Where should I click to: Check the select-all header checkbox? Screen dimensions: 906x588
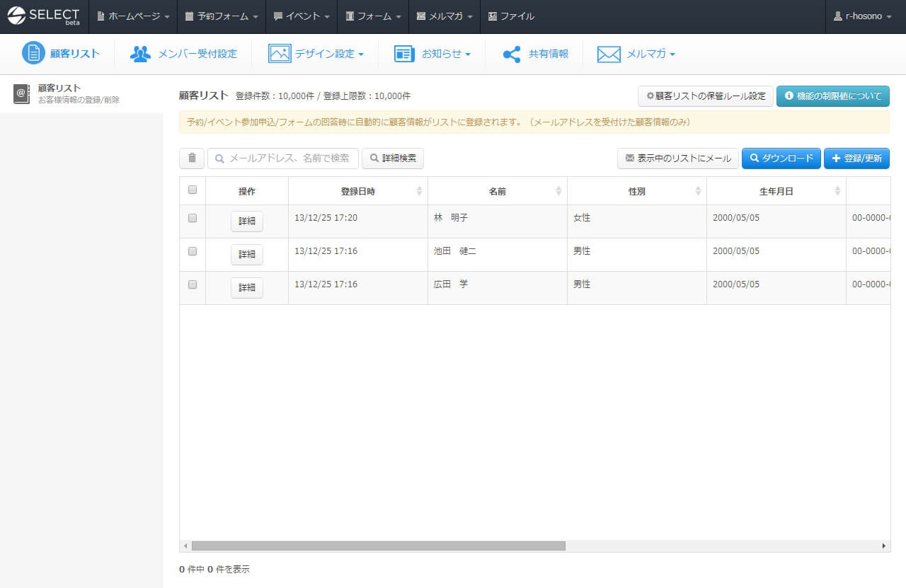(x=193, y=190)
